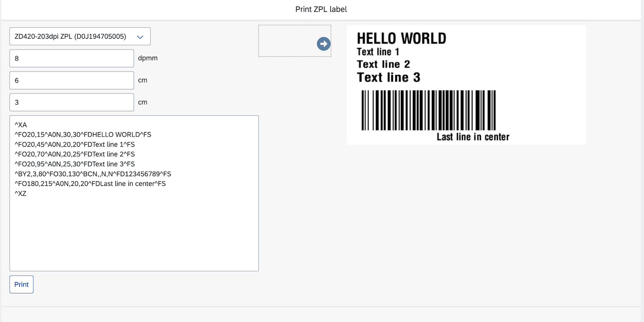Click the height field containing 3
This screenshot has width=644, height=322.
click(72, 102)
